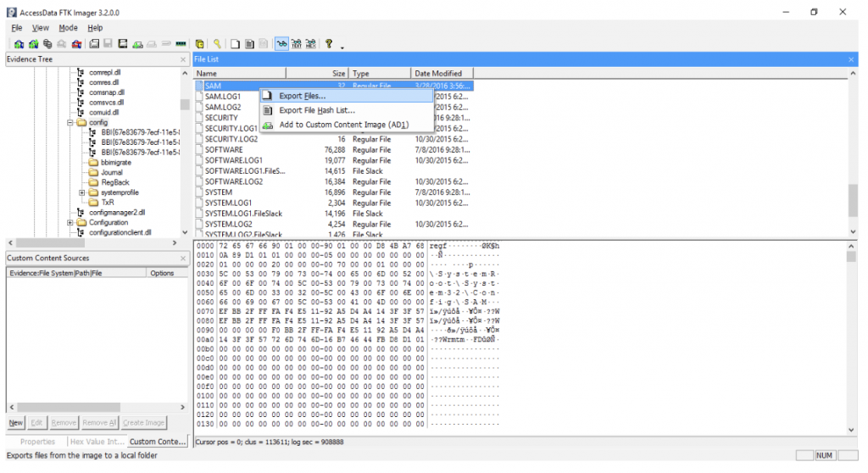This screenshot has width=868, height=473.
Task: Expand the Configuration folder node
Action: (x=70, y=223)
